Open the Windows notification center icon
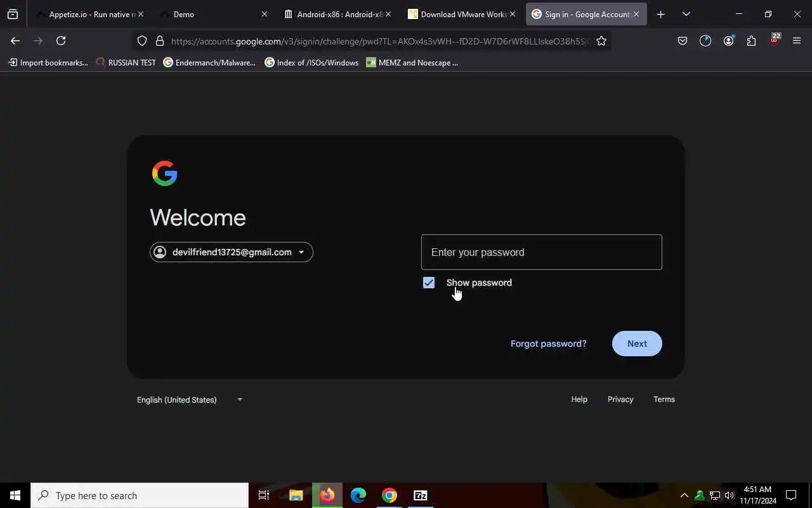The width and height of the screenshot is (812, 508). [x=791, y=495]
